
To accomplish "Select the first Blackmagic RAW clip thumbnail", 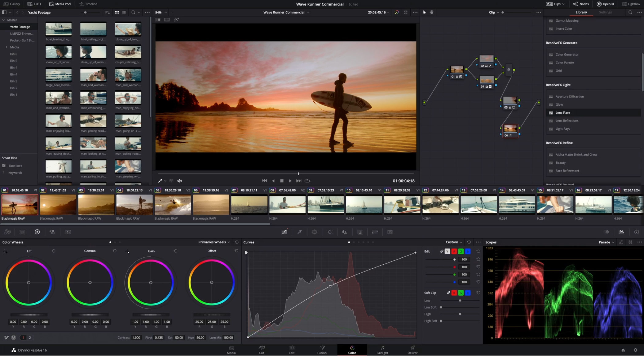I will coord(19,204).
